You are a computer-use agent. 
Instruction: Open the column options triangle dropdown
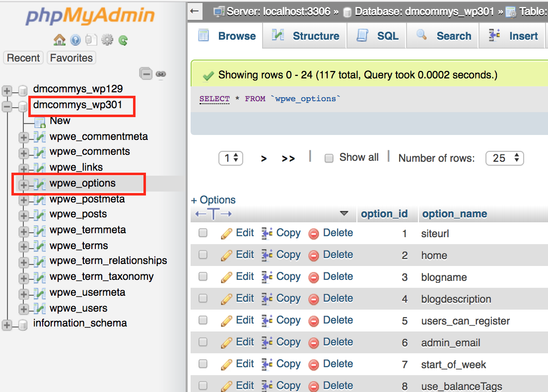click(x=344, y=213)
